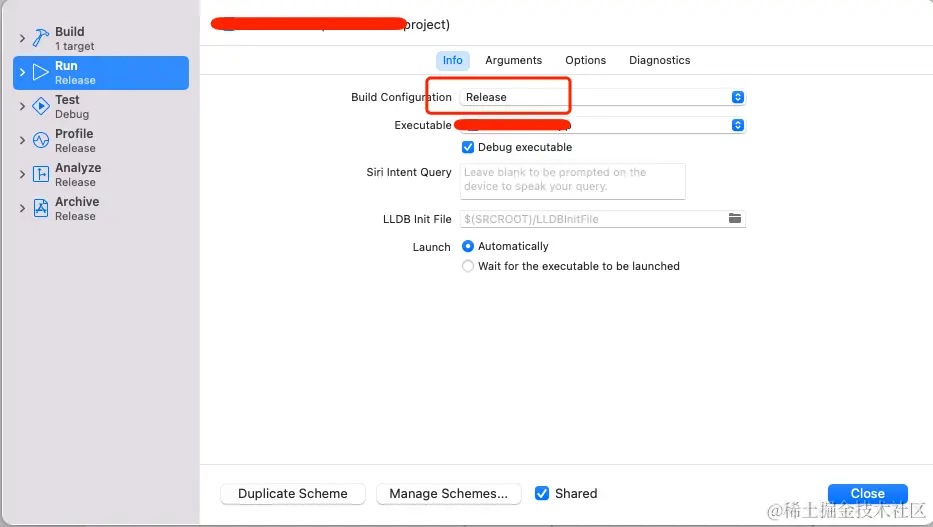Click the Test diamond icon
The height and width of the screenshot is (527, 933).
[x=40, y=106]
